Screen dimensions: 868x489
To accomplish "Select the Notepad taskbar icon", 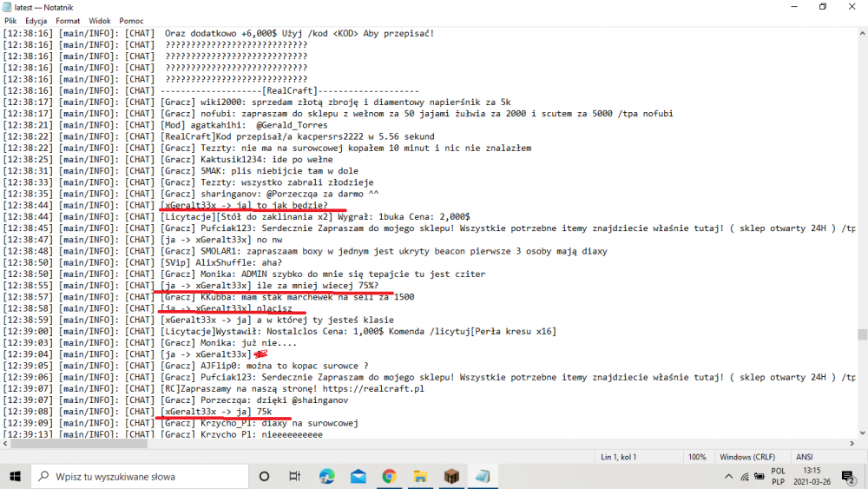I will [483, 476].
